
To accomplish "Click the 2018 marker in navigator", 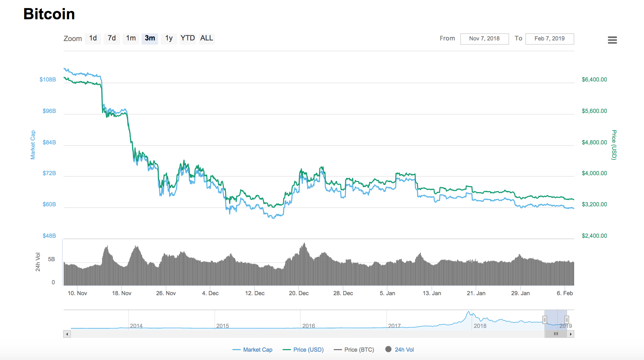I will (x=480, y=326).
